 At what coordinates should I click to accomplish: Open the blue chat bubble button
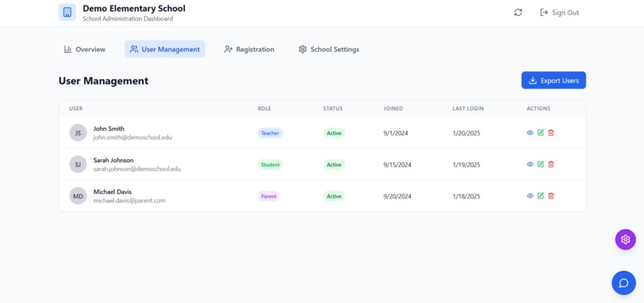pos(623,283)
